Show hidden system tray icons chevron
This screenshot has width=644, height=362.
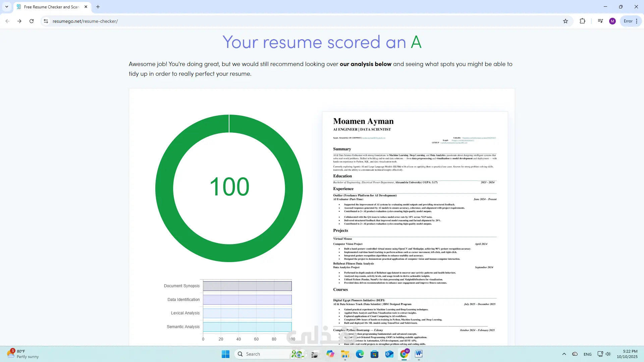[x=564, y=354]
